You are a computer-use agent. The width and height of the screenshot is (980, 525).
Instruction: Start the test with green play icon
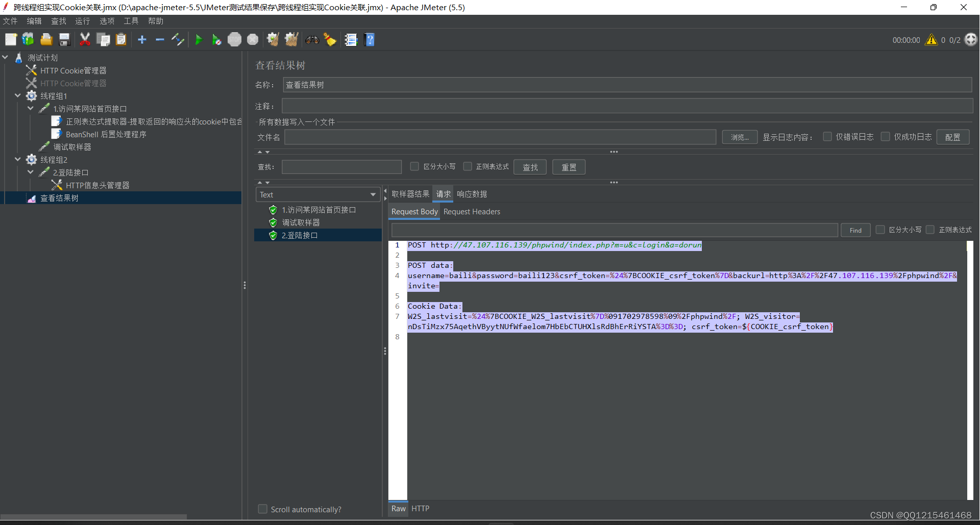[199, 39]
